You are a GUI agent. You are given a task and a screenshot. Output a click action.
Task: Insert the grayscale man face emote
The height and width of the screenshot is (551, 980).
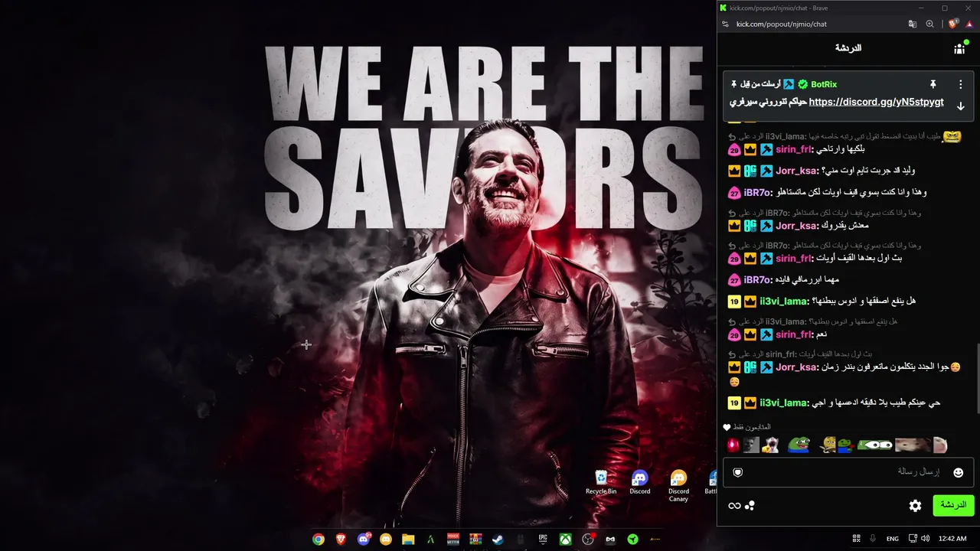751,445
